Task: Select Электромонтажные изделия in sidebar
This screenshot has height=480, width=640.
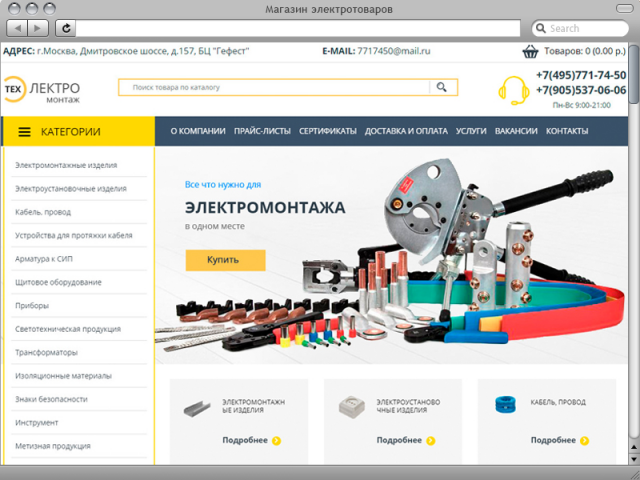Action: point(66,165)
